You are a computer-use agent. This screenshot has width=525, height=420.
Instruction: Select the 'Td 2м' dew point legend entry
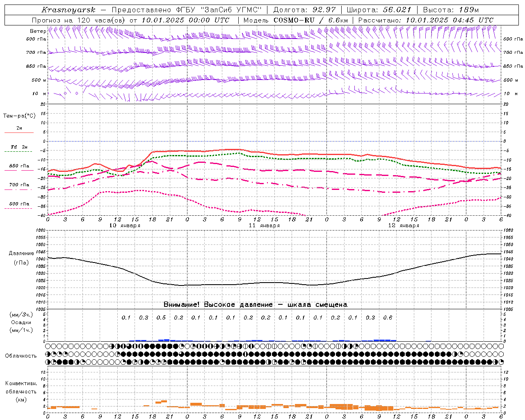coord(19,147)
